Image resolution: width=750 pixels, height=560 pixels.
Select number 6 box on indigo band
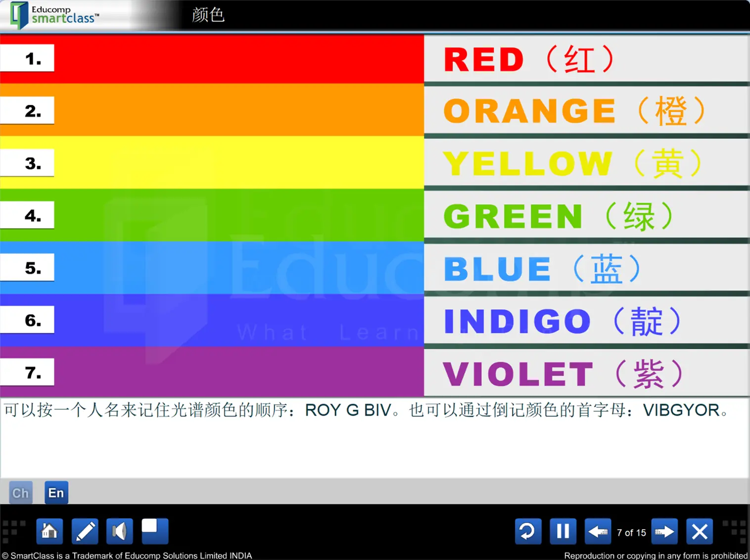pyautogui.click(x=27, y=320)
